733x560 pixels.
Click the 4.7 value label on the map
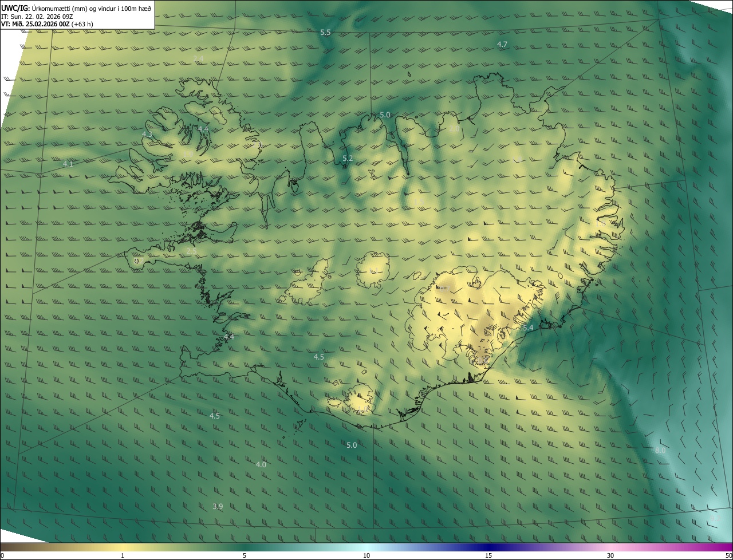pos(502,44)
